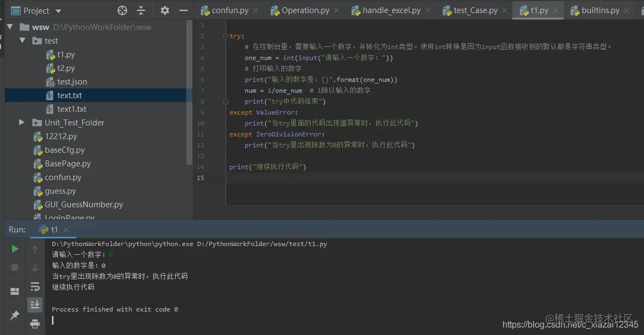Click 'Process finished with exit code 0' text

[115, 309]
